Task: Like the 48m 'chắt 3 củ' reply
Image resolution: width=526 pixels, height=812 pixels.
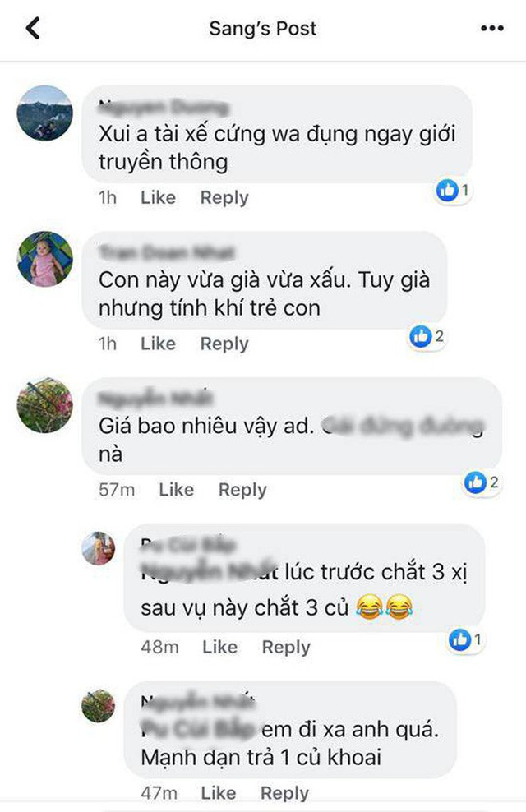Action: (x=219, y=647)
